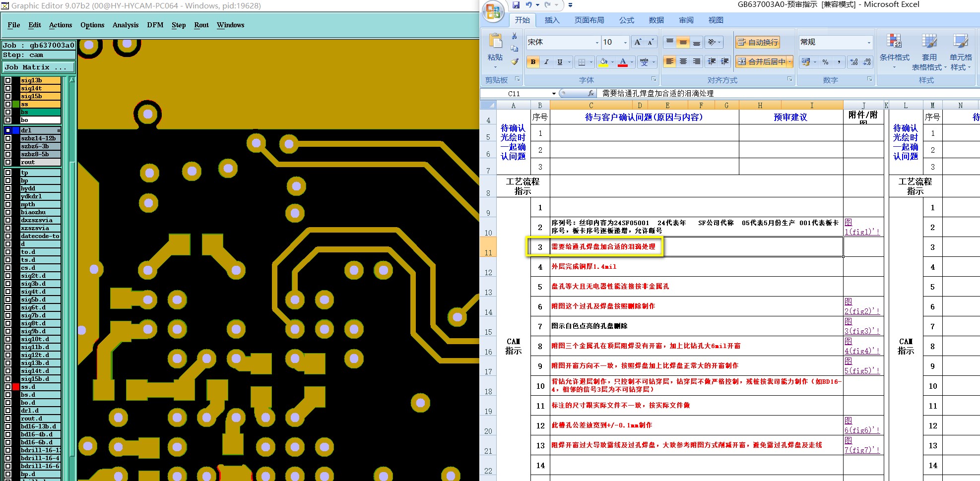Undo the last action in Excel
Viewport: 980px width, 481px height.
pos(529,5)
